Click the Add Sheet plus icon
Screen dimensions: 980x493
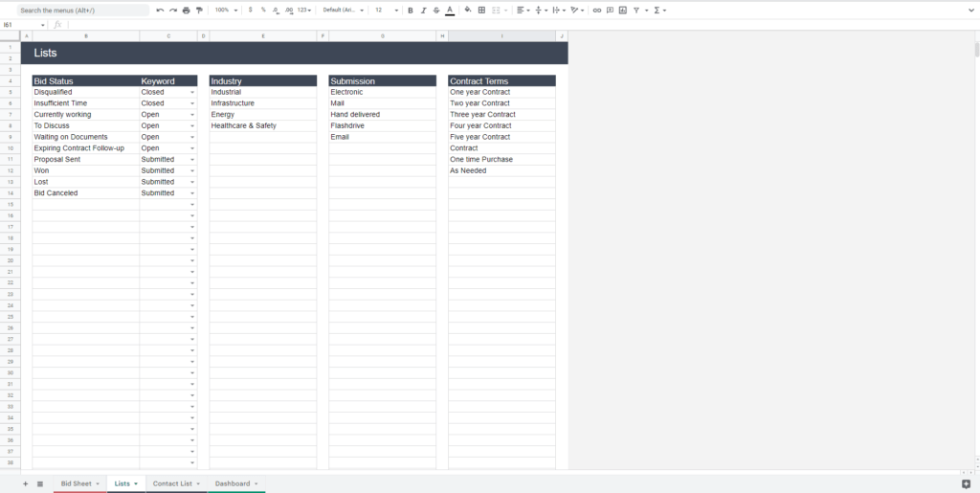25,483
